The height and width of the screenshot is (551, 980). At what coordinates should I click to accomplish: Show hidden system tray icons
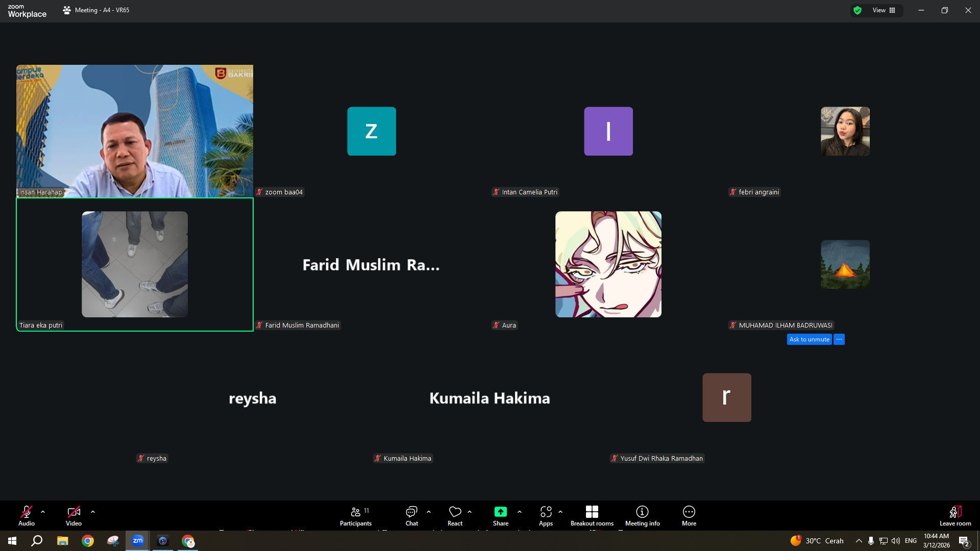[x=859, y=541]
